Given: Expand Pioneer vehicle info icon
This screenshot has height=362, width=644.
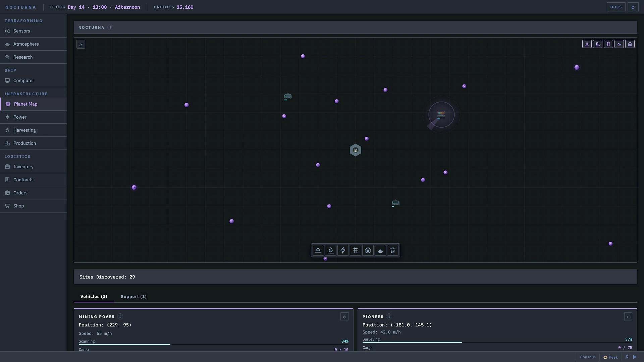Looking at the screenshot, I should pos(389,316).
